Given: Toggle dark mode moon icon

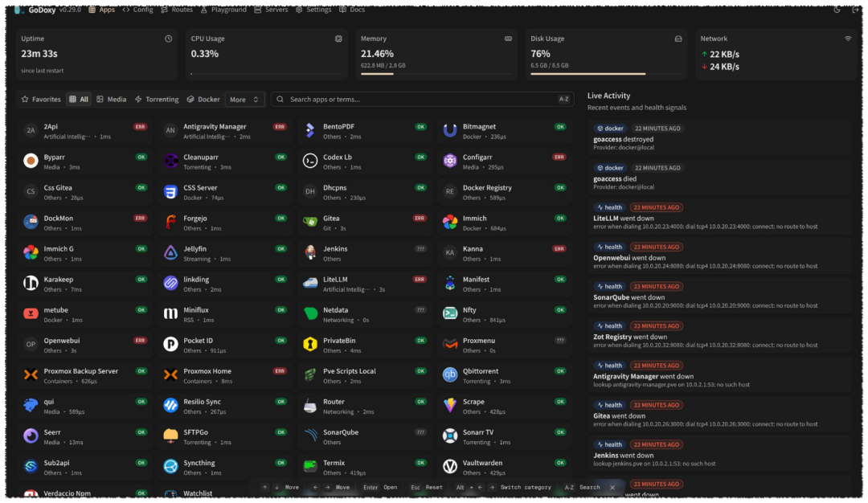Looking at the screenshot, I should [x=837, y=10].
